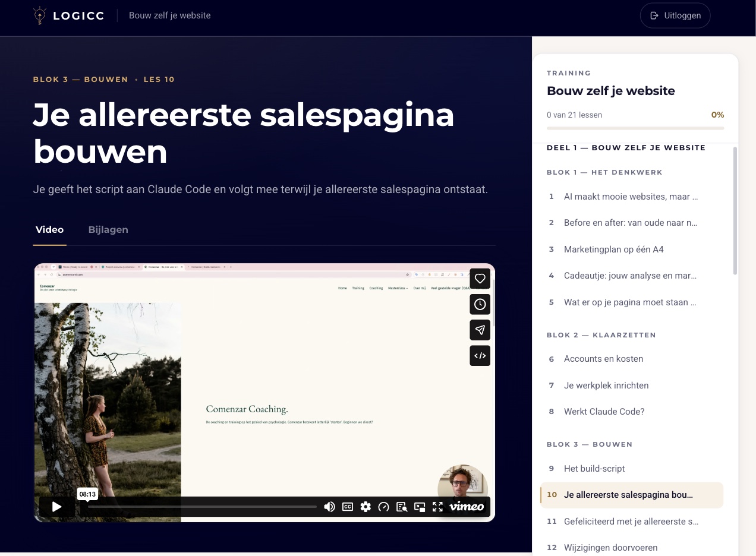Click the 0 van 21 lessen text
Viewport: 756px width, 556px height.
click(x=574, y=115)
